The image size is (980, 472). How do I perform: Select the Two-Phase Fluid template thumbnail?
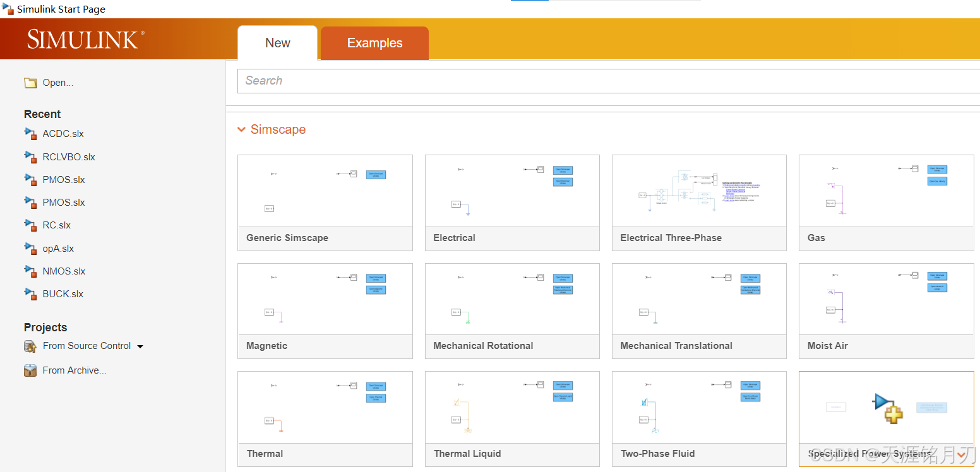click(x=699, y=407)
